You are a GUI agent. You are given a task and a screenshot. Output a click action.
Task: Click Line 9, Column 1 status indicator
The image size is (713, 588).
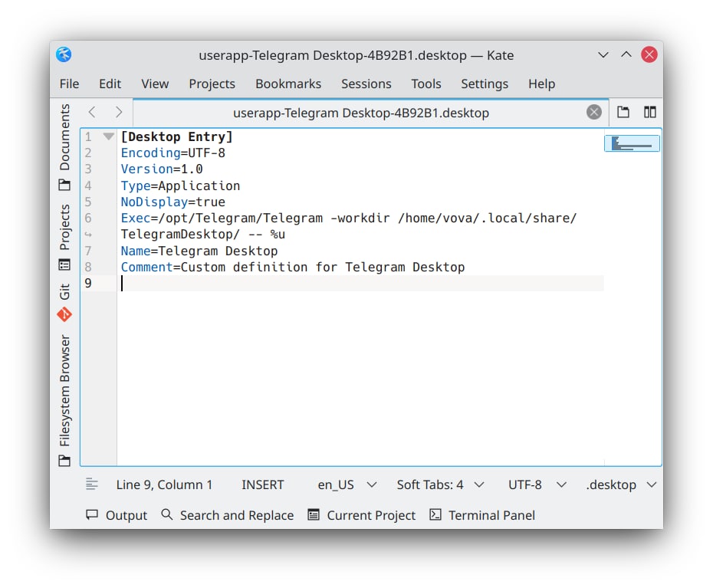coord(164,485)
